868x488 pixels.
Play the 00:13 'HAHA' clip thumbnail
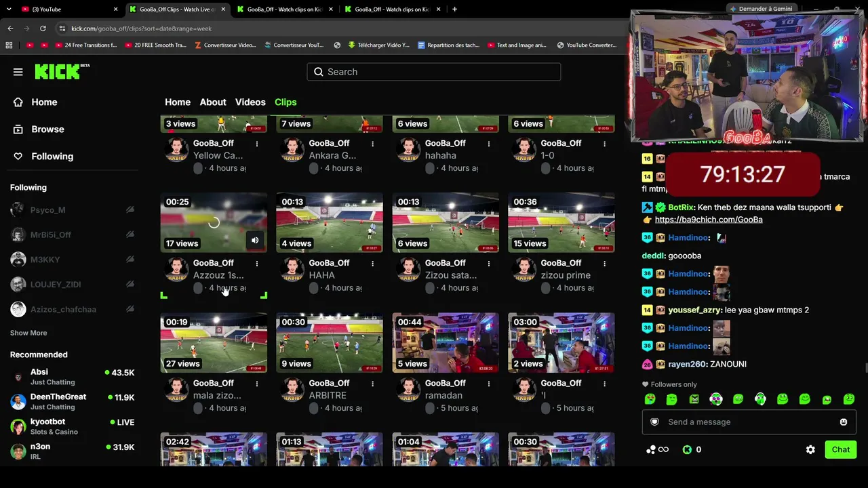330,223
